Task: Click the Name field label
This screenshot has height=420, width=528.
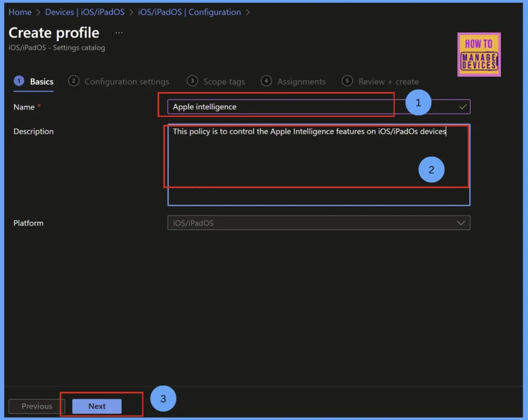Action: (x=24, y=107)
